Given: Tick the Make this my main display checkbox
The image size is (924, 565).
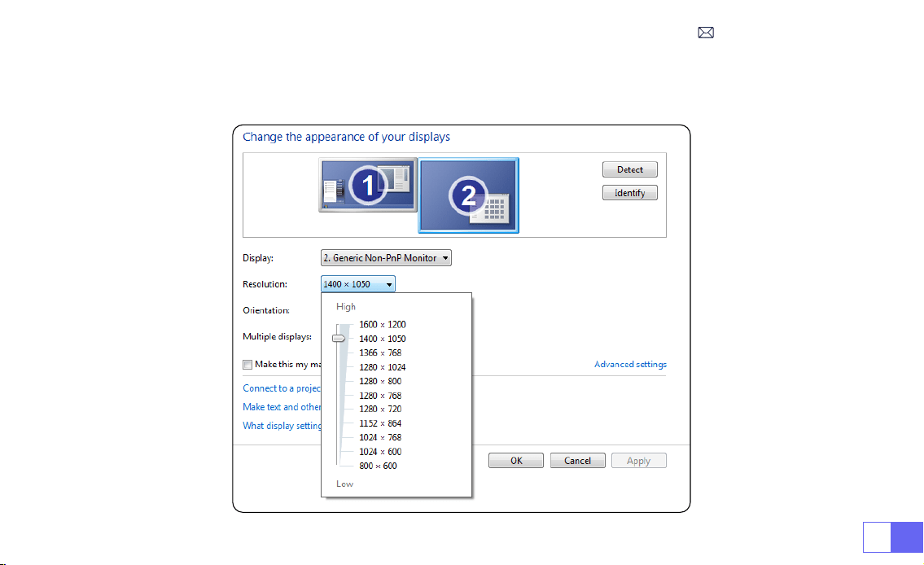Looking at the screenshot, I should tap(247, 365).
